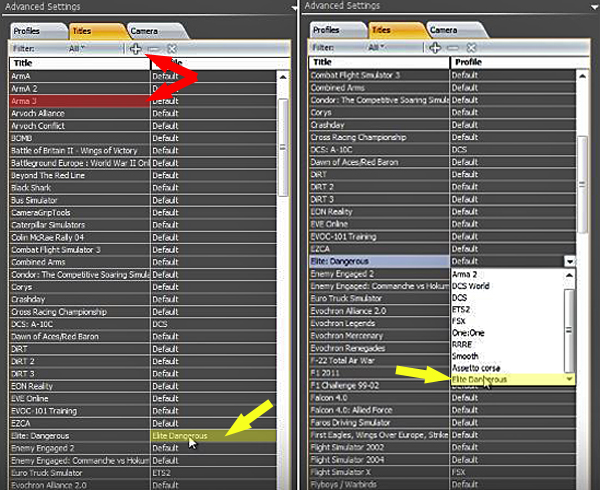Select the Bus Simulator title row
This screenshot has width=600, height=490.
pyautogui.click(x=80, y=200)
